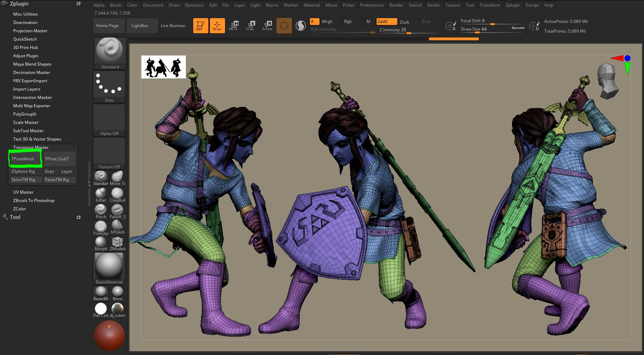
Task: Toggle Edit mode
Action: (x=200, y=26)
